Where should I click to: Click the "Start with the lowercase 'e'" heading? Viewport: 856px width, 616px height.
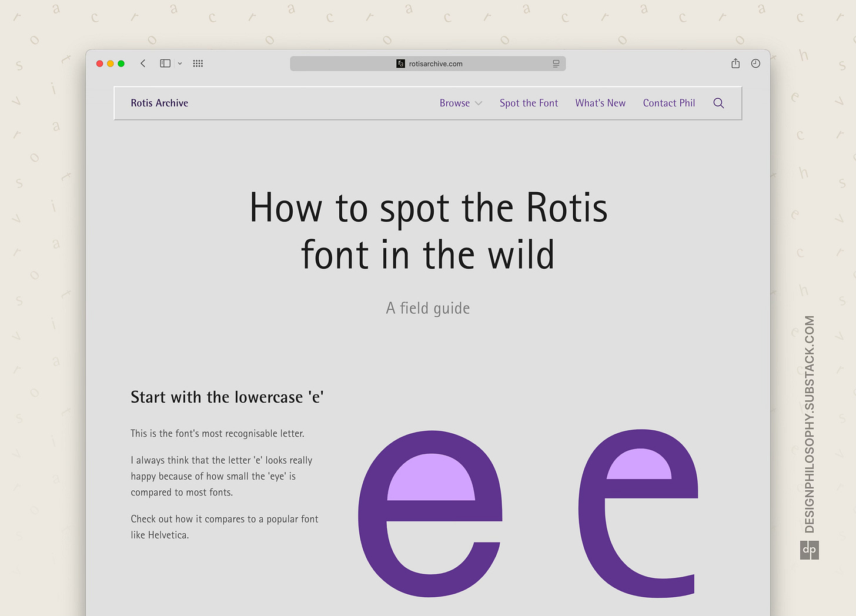[227, 397]
